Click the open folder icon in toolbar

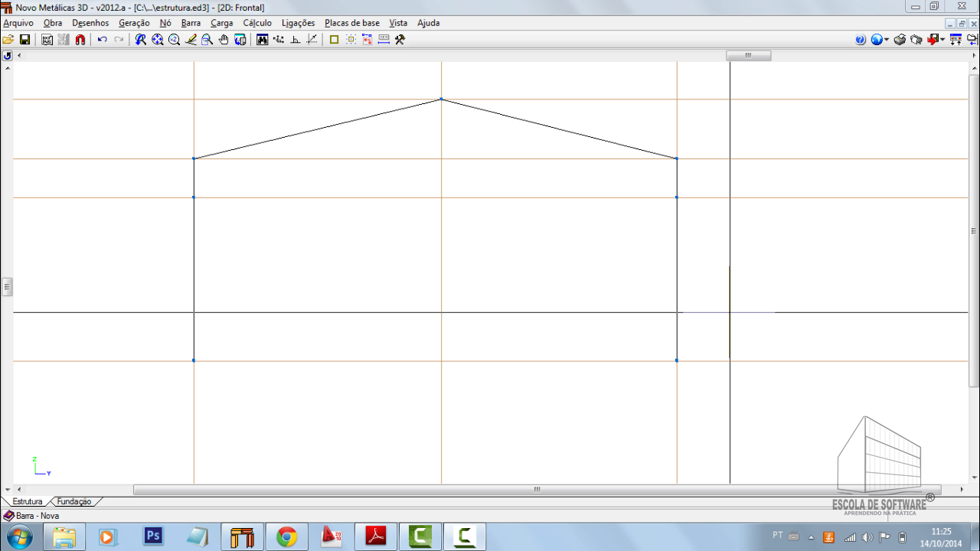click(x=8, y=40)
